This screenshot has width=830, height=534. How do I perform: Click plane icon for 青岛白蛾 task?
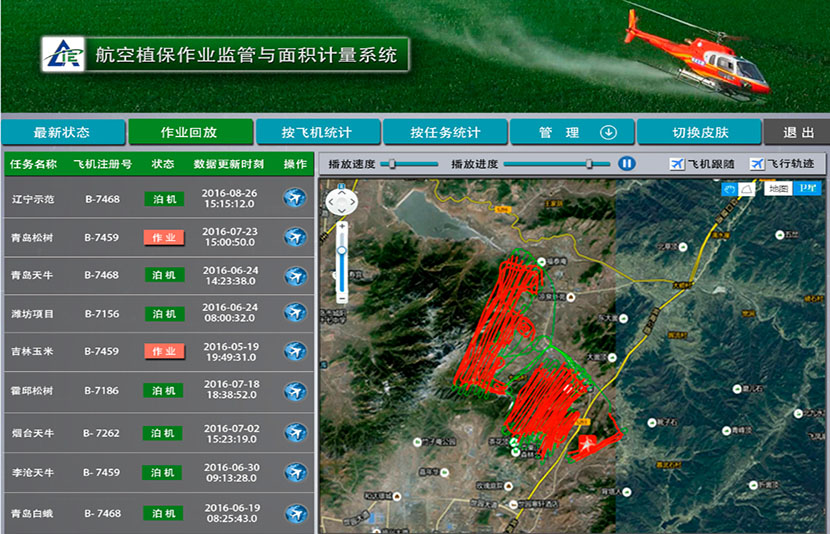(x=295, y=513)
